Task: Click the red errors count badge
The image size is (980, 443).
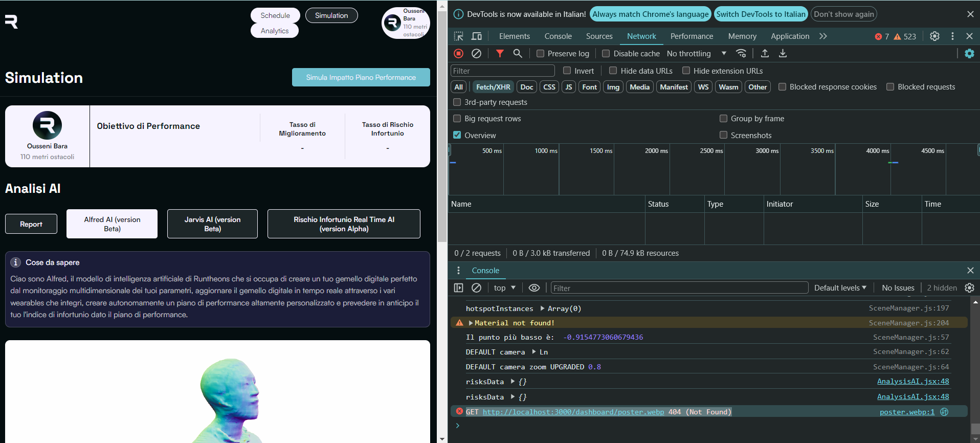Action: (x=882, y=36)
